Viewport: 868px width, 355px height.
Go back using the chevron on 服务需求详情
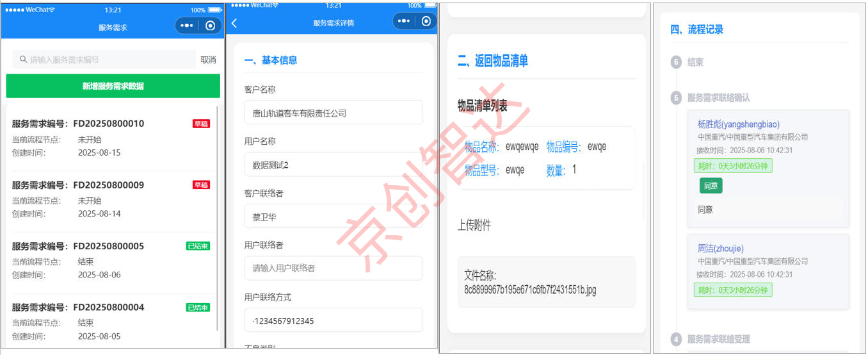(x=234, y=23)
